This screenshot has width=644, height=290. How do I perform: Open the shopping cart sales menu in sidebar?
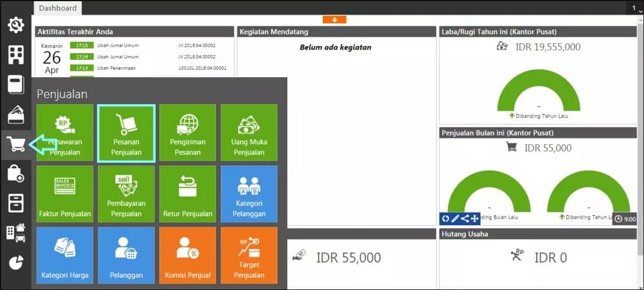[16, 144]
